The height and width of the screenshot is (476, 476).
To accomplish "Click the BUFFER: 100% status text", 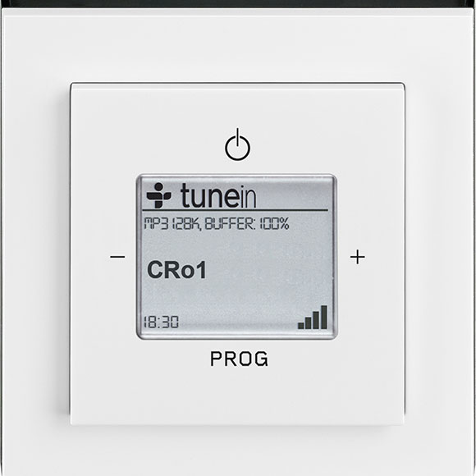I will (247, 224).
